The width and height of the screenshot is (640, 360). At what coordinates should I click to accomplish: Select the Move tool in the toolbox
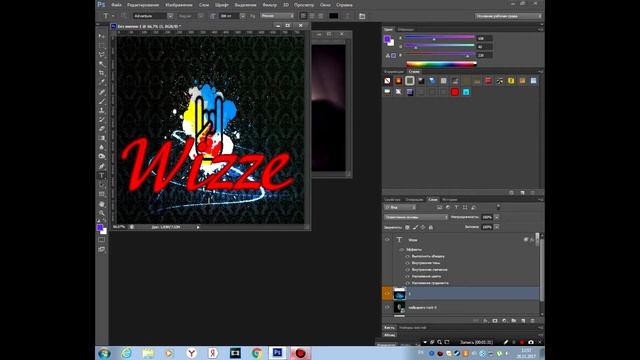[101, 36]
